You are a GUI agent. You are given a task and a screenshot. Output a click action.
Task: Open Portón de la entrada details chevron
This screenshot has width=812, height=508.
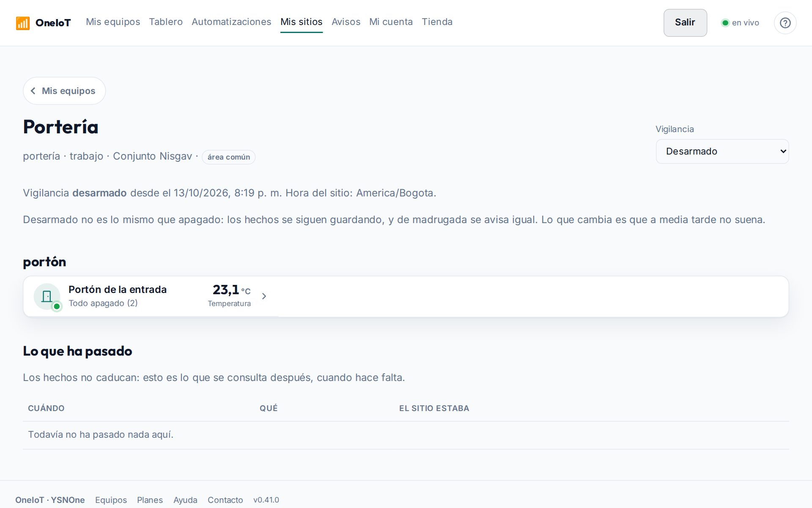(x=264, y=296)
